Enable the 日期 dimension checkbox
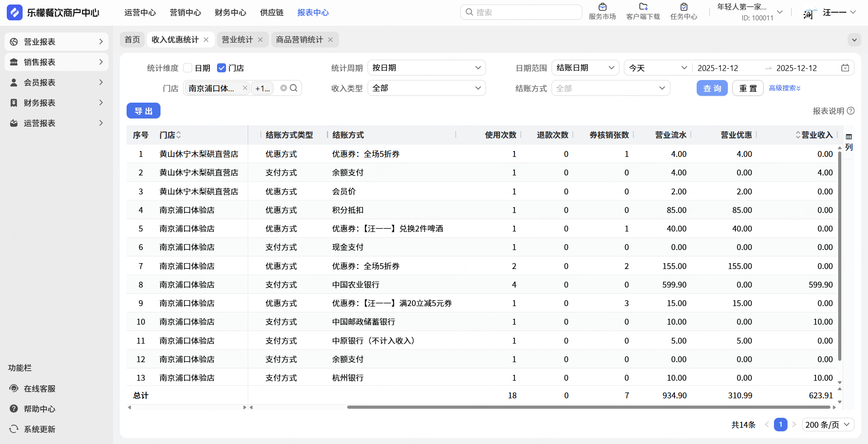This screenshot has height=444, width=868. [188, 68]
